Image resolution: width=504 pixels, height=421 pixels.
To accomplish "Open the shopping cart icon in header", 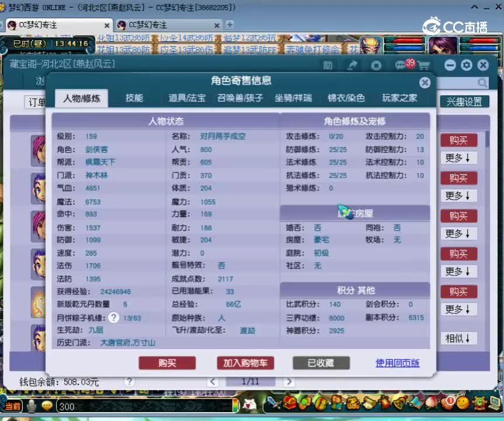I will tap(424, 66).
